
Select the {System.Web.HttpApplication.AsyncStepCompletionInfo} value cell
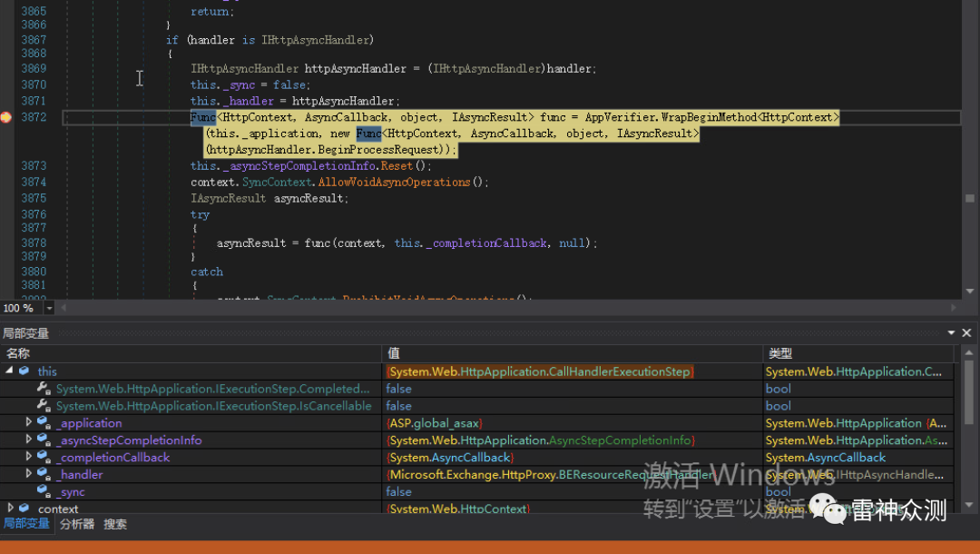(x=572, y=440)
